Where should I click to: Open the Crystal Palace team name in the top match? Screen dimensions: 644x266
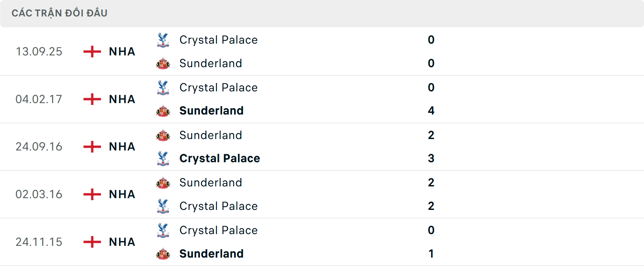[219, 40]
